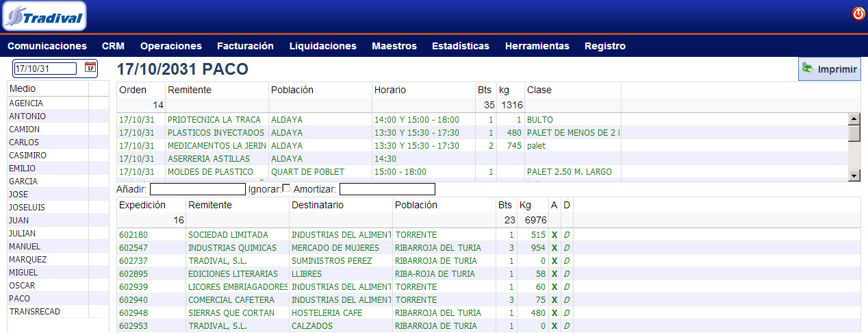868x333 pixels.
Task: Click the Tradival logo
Action: tap(44, 16)
